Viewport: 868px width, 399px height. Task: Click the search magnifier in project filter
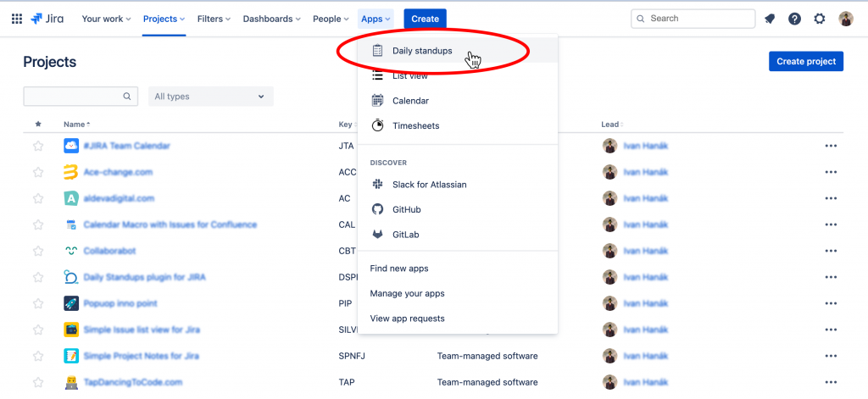127,97
